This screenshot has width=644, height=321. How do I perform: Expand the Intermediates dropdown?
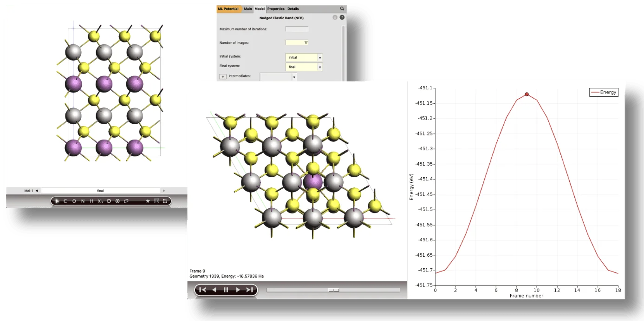(294, 77)
